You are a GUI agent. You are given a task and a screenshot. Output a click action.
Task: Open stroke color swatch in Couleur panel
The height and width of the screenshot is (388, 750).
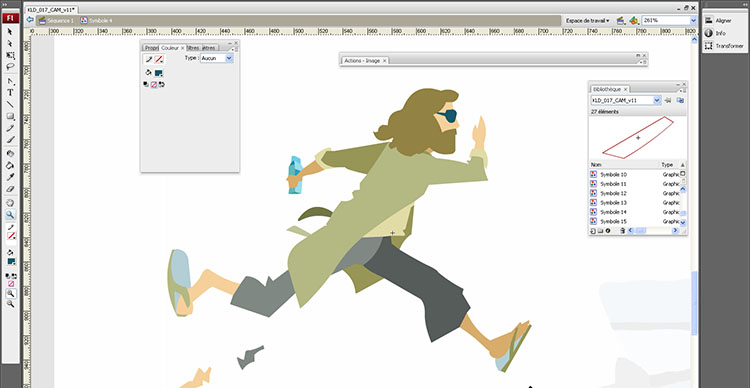tap(159, 59)
